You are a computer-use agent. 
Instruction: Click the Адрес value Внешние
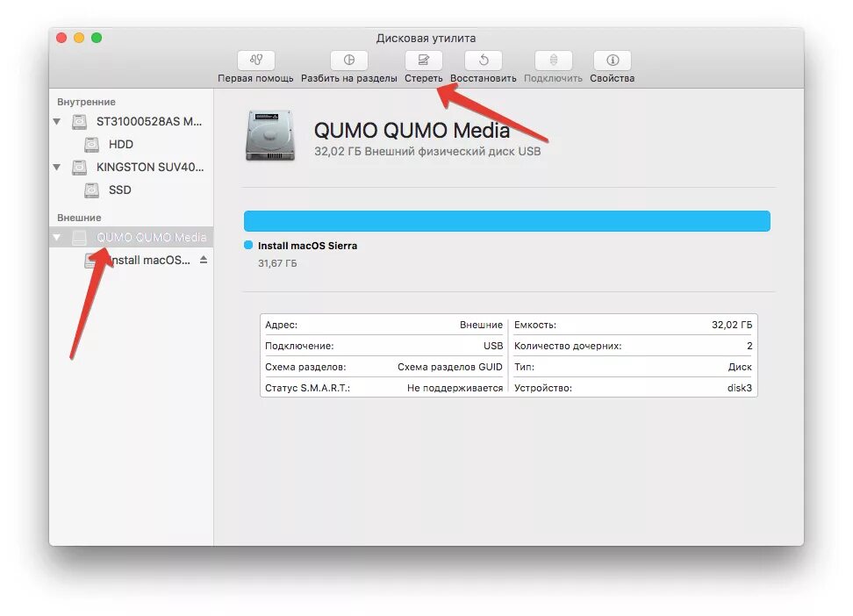(481, 325)
